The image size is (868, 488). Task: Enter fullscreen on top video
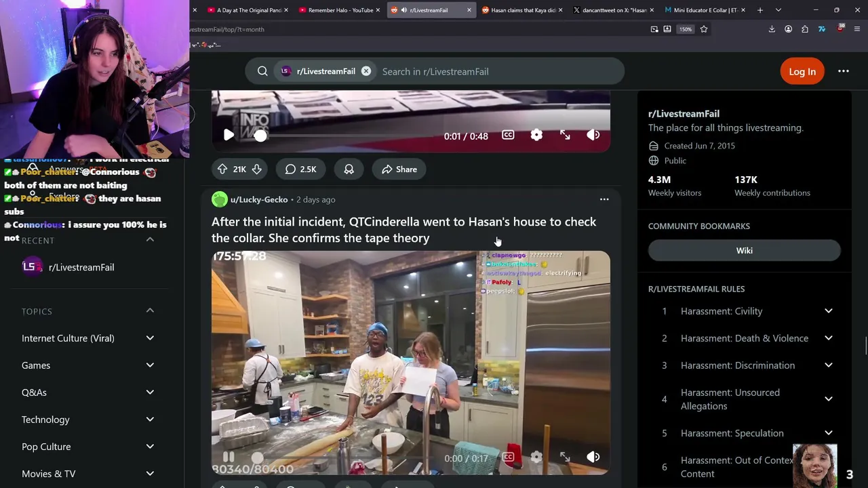pos(565,136)
